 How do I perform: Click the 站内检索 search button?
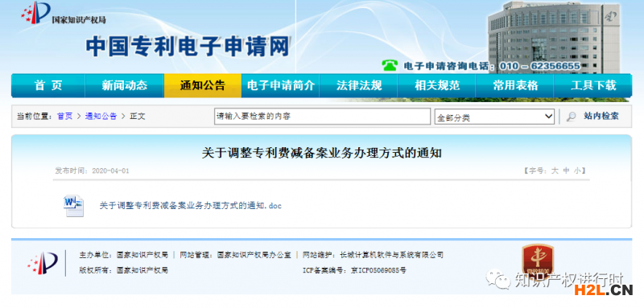[x=601, y=117]
